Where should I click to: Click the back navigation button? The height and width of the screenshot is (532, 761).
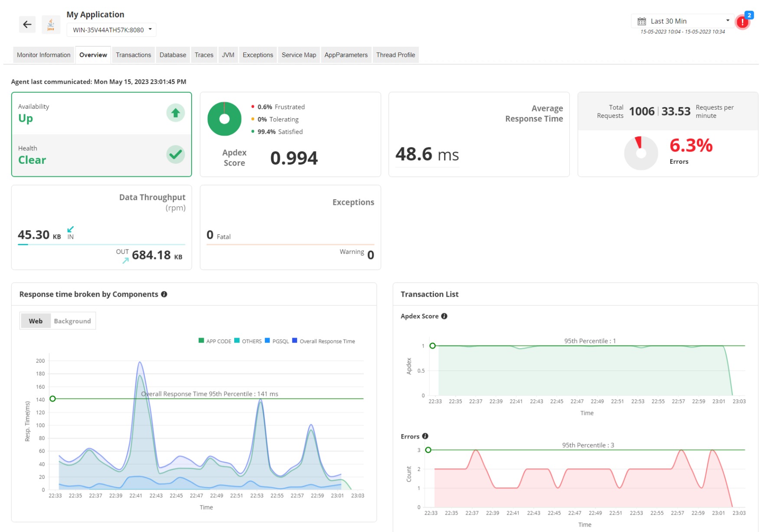pos(27,24)
